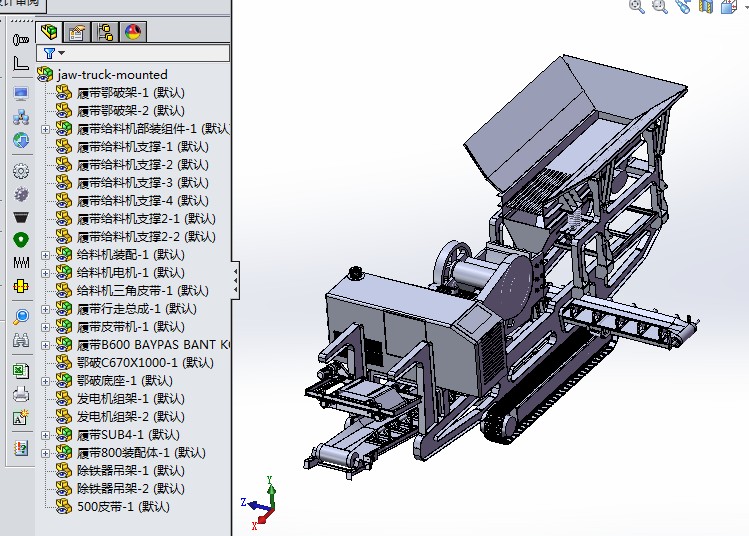Click the yellow cross beam icon
Image resolution: width=749 pixels, height=536 pixels.
click(21, 286)
